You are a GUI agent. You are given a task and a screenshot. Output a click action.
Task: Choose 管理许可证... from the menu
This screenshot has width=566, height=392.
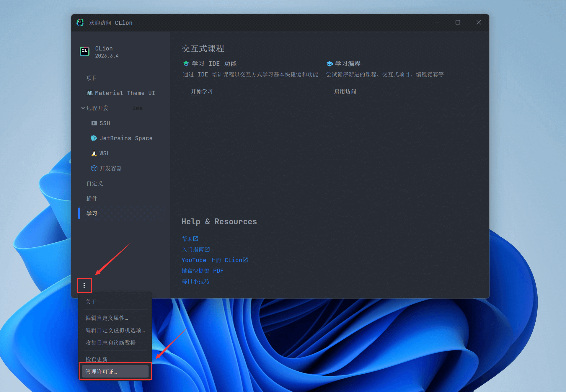pyautogui.click(x=115, y=372)
